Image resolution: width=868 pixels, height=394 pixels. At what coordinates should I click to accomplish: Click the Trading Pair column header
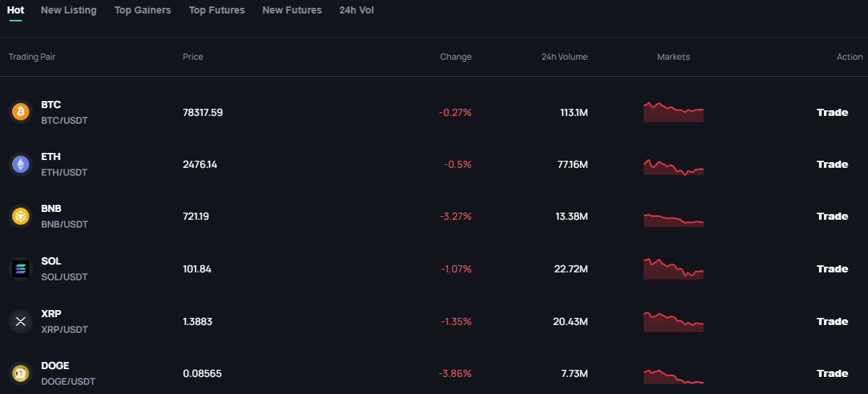coord(32,57)
